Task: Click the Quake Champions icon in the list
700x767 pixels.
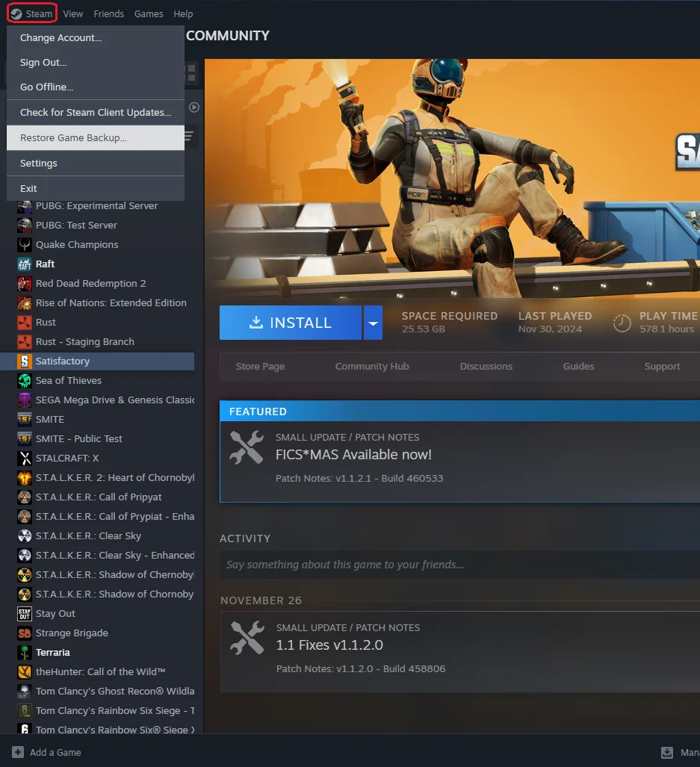Action: click(x=25, y=244)
